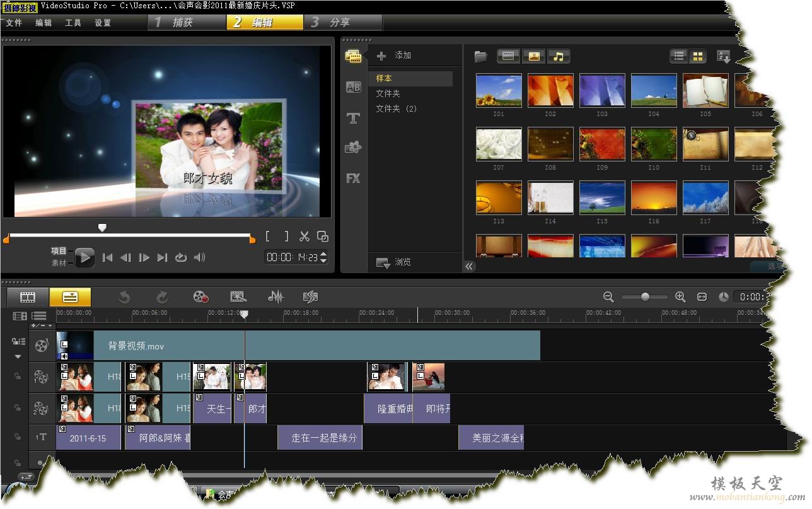Switch library to thumbnail view
The height and width of the screenshot is (509, 812).
(x=697, y=56)
